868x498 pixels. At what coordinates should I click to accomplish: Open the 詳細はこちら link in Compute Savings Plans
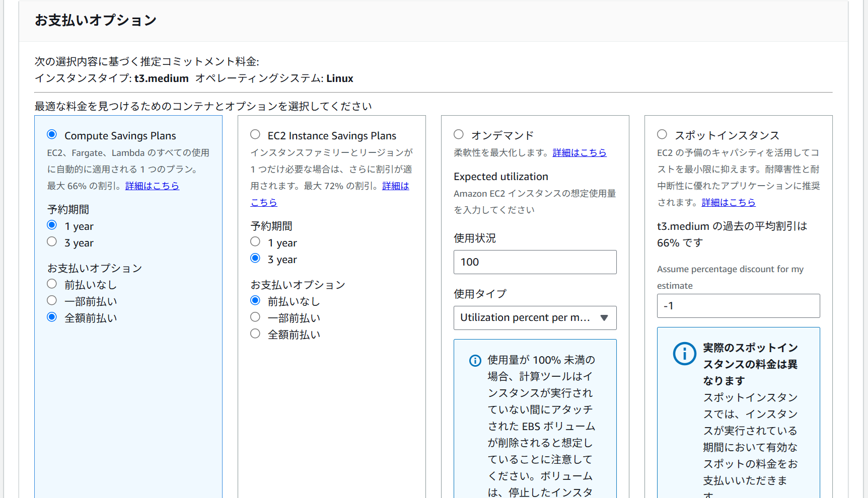click(x=152, y=186)
